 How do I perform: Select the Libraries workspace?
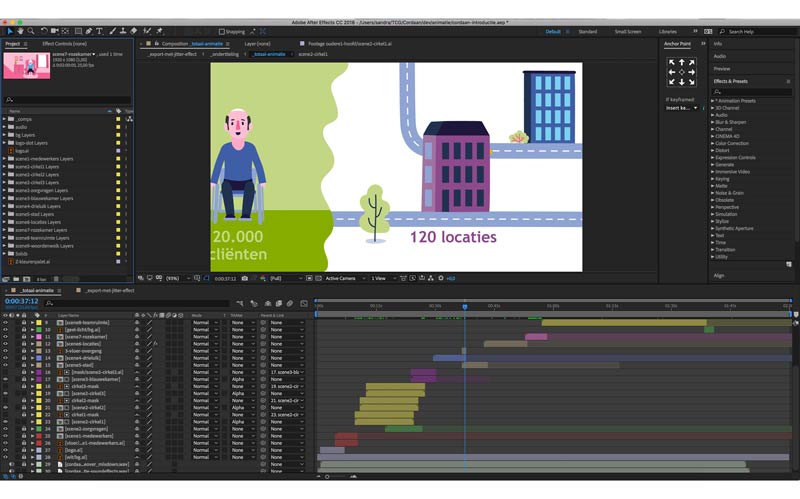(667, 32)
